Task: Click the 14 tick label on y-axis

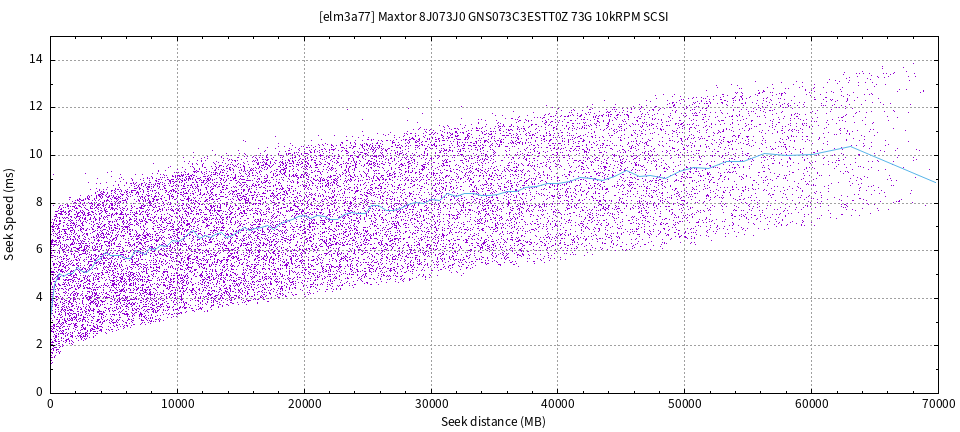Action: [35, 59]
